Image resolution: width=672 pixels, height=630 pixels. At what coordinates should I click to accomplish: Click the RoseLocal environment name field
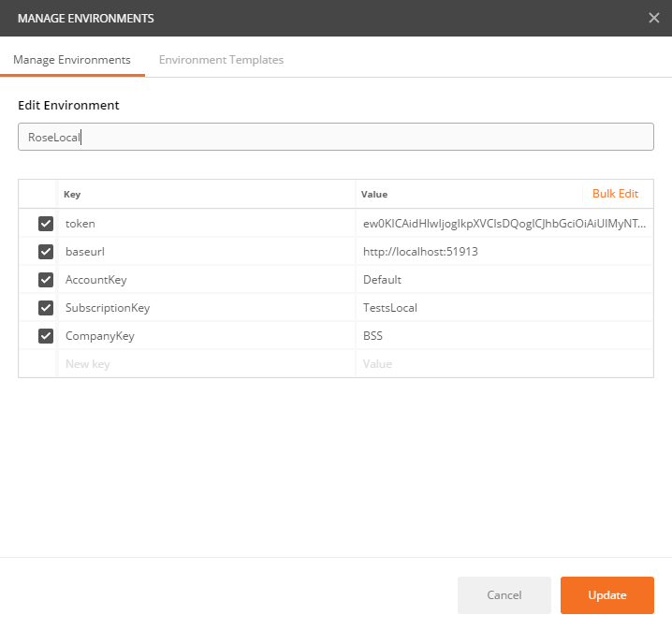(336, 137)
